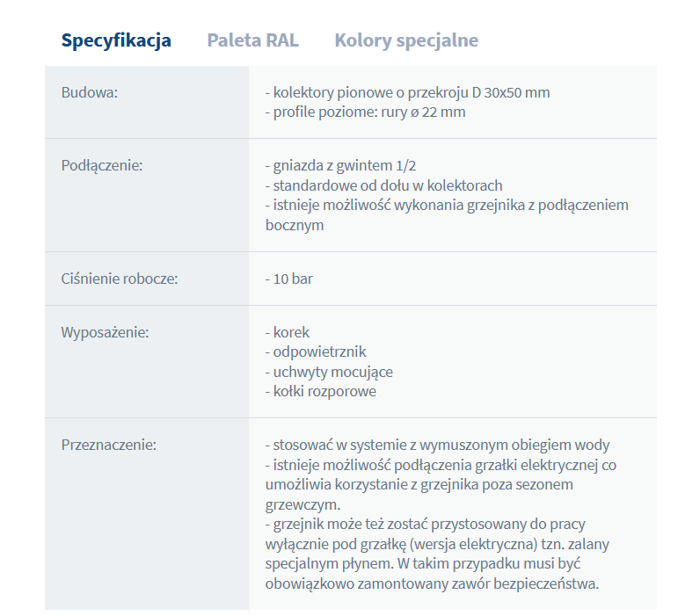Click the kołki rozporowe item
This screenshot has height=616, width=678.
[x=320, y=391]
